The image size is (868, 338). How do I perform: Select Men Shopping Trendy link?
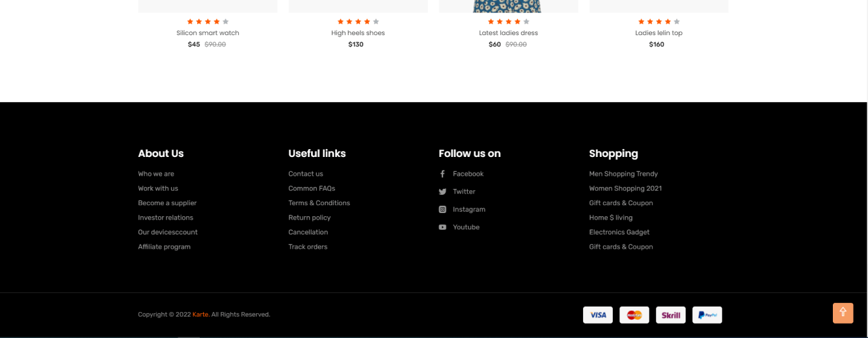623,174
